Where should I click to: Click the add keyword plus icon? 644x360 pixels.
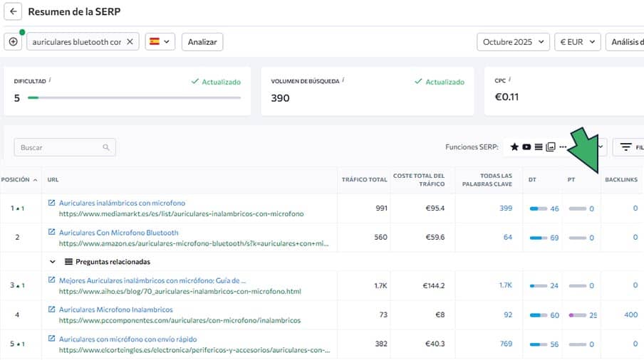point(13,42)
